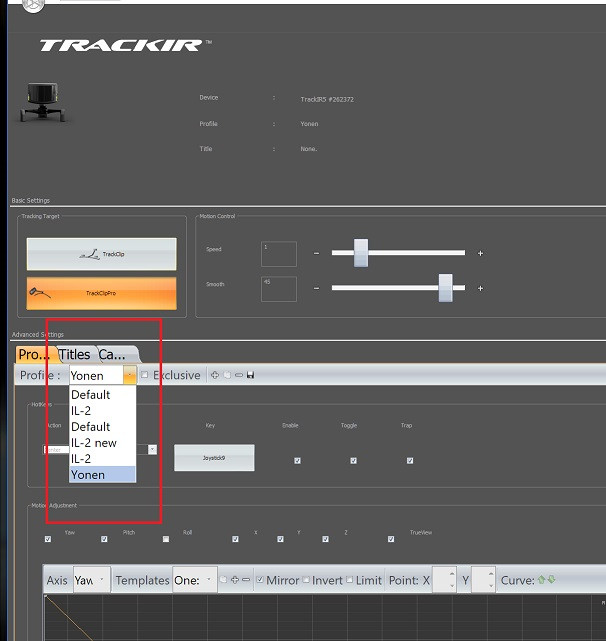Open the hotkey Action dropdown arrow
Image resolution: width=606 pixels, height=641 pixels.
[152, 449]
